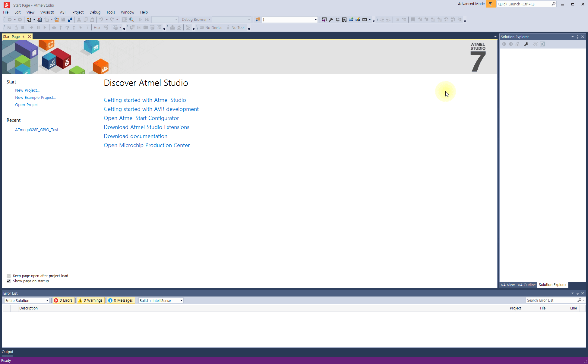Enable Keep page open after project load

point(9,276)
